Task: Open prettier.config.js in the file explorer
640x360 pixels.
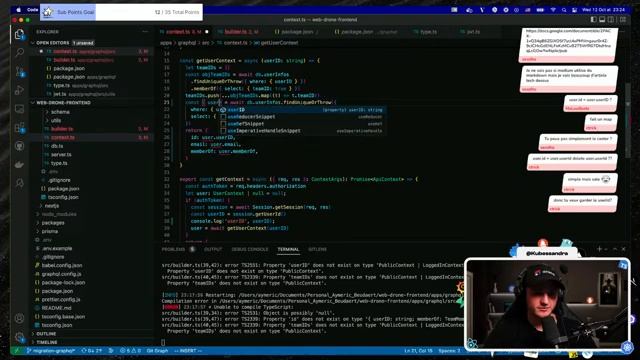Action: coord(61,300)
